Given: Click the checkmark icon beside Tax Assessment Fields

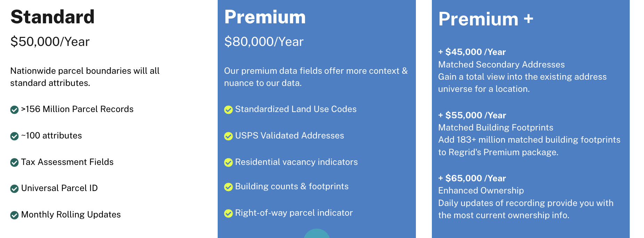Looking at the screenshot, I should [x=14, y=162].
